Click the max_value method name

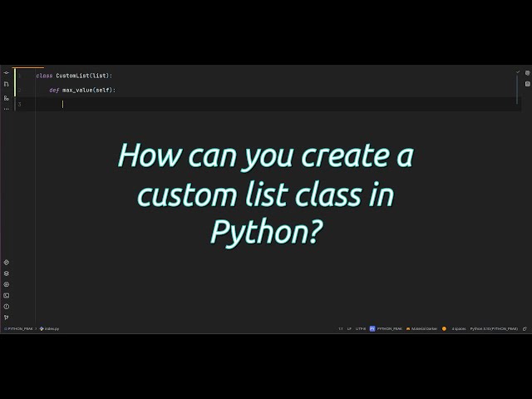[77, 90]
